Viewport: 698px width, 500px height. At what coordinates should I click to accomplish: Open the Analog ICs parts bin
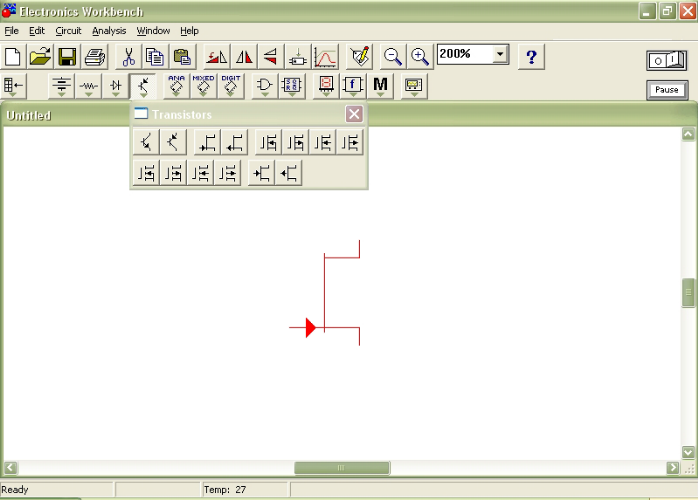click(x=176, y=85)
